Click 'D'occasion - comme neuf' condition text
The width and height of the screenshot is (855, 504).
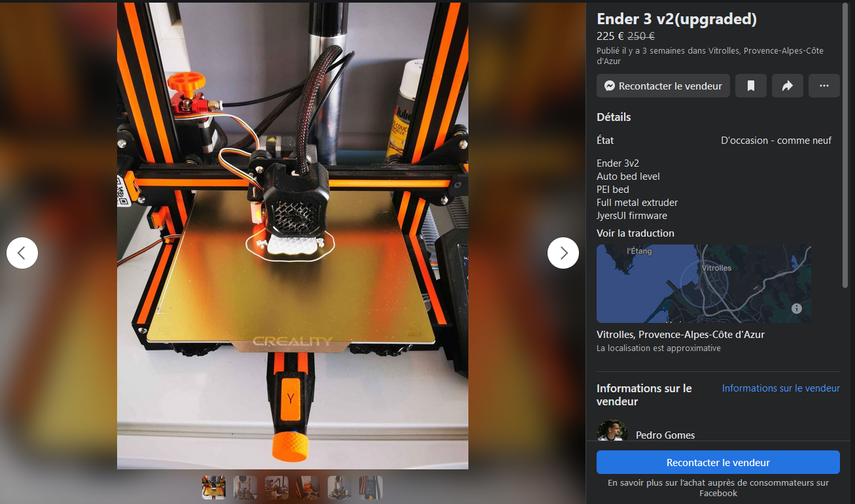(x=776, y=140)
